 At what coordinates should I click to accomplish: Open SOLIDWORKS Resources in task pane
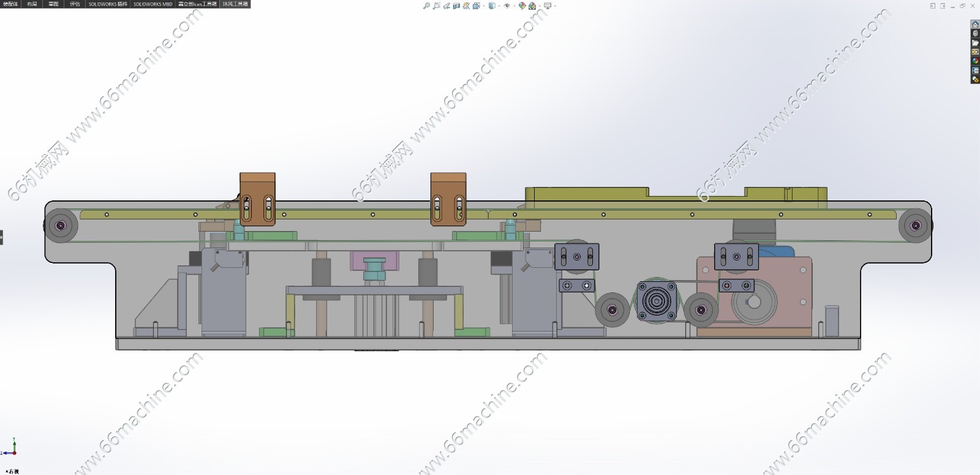tap(975, 25)
